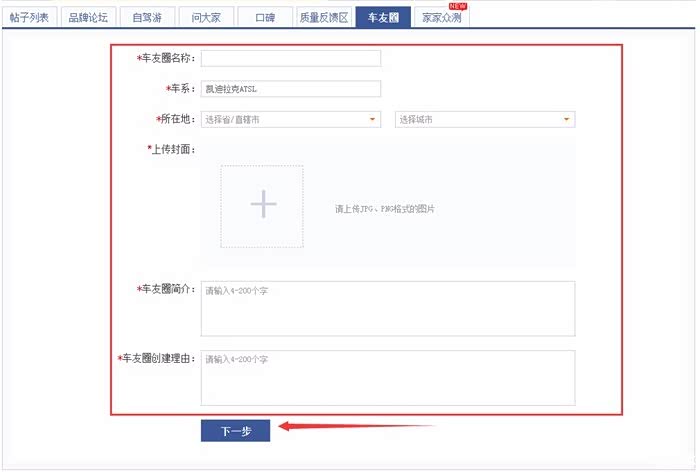Click the plus icon to upload cover
Viewport: 700px width, 472px height.
click(262, 206)
